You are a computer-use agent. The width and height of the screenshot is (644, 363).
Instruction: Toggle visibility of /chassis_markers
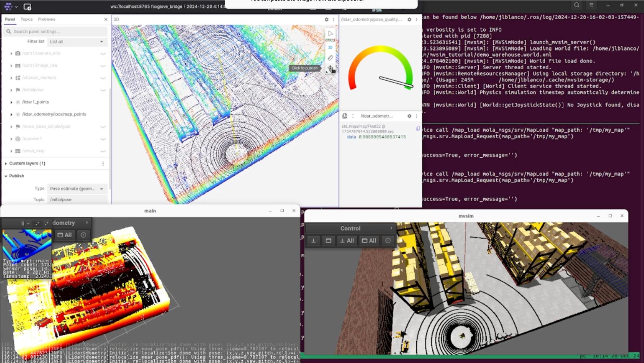pyautogui.click(x=103, y=78)
